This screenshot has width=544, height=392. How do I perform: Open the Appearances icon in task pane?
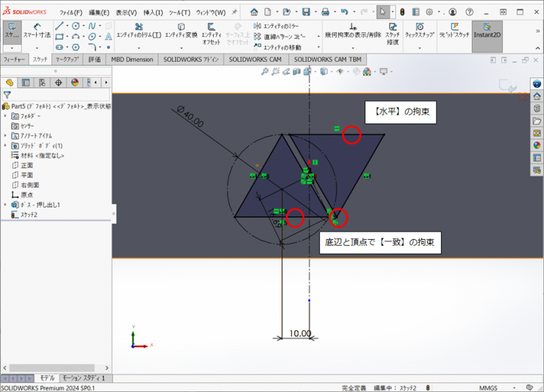(537, 145)
